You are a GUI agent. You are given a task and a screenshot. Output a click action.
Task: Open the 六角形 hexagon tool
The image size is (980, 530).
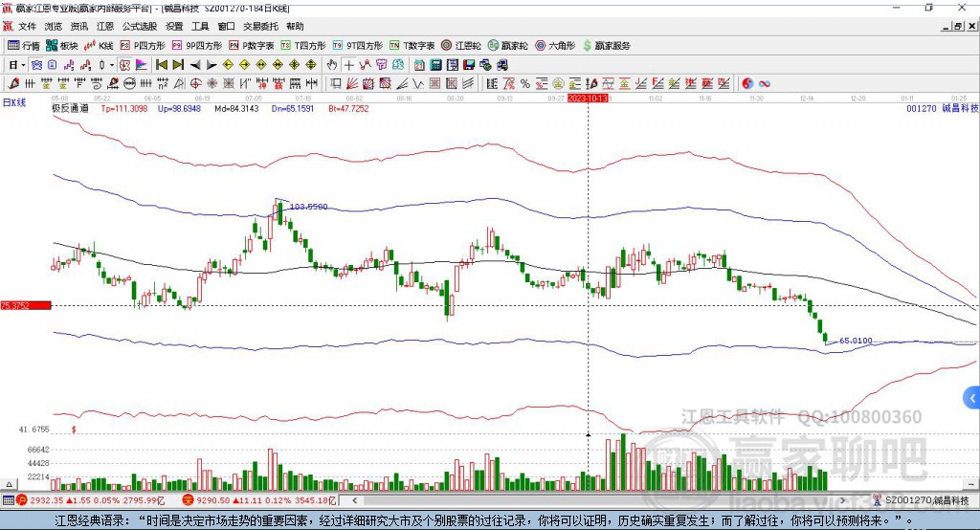point(555,46)
